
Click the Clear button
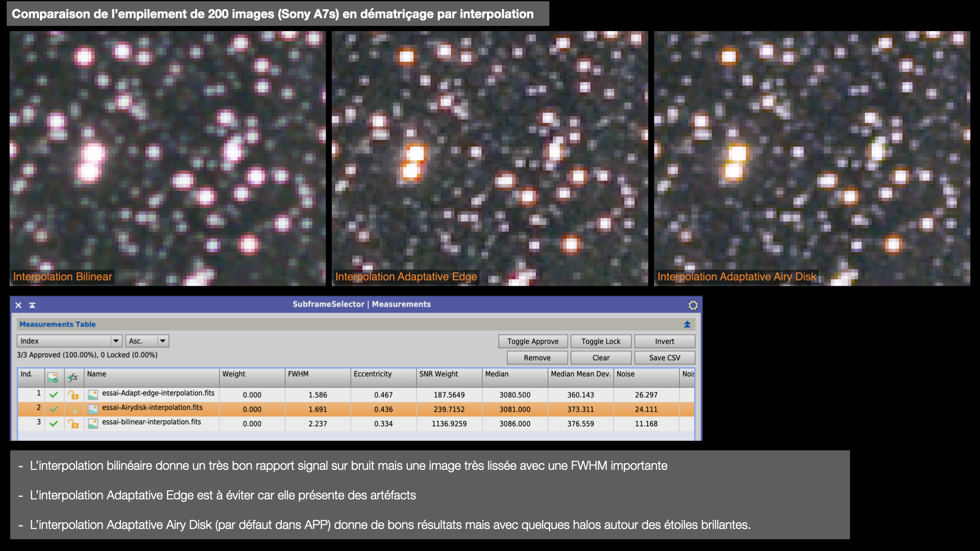pos(601,358)
